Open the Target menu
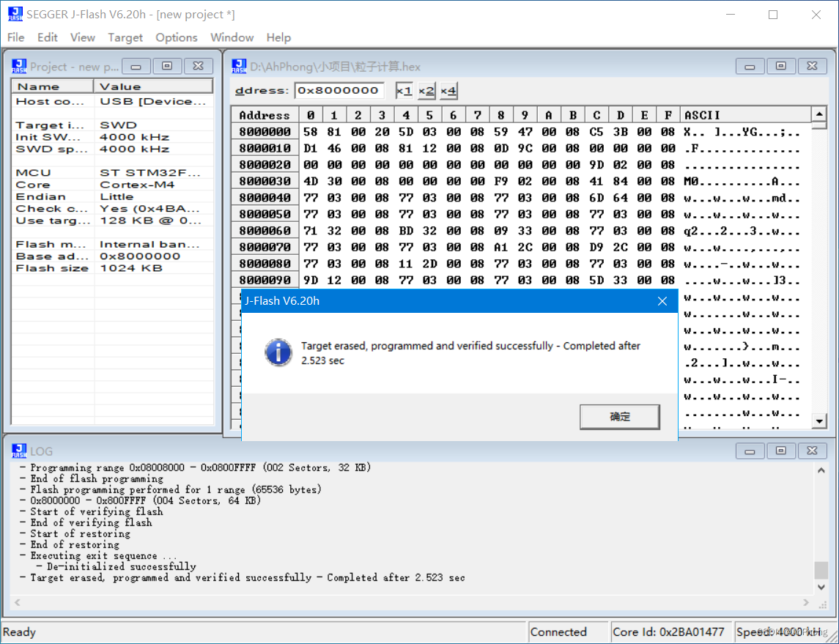The image size is (839, 644). 125,37
